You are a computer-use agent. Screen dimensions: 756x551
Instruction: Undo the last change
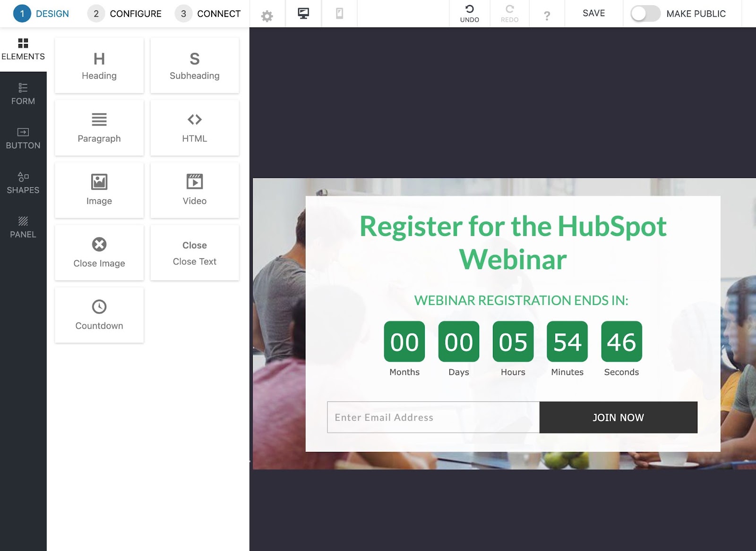pyautogui.click(x=470, y=13)
